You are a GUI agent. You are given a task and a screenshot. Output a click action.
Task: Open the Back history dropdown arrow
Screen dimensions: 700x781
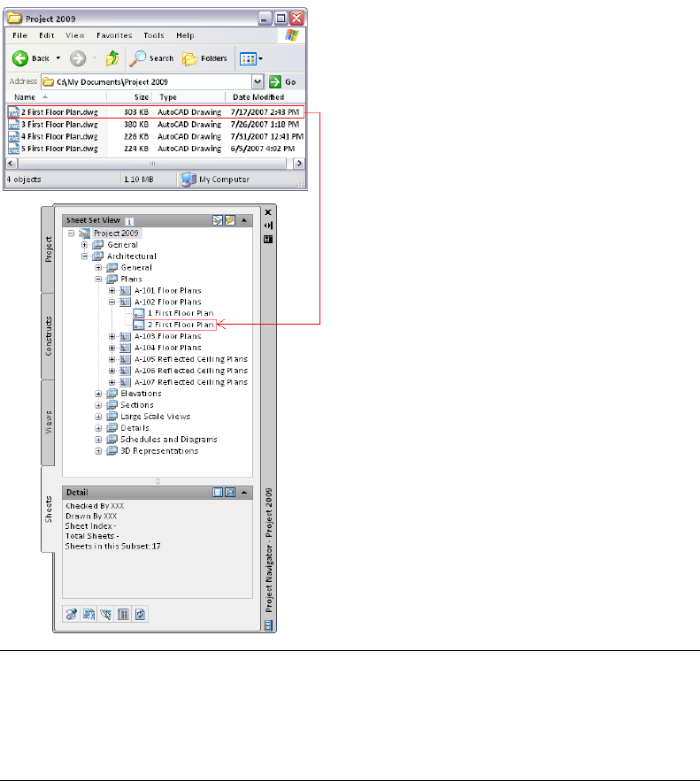[58, 58]
